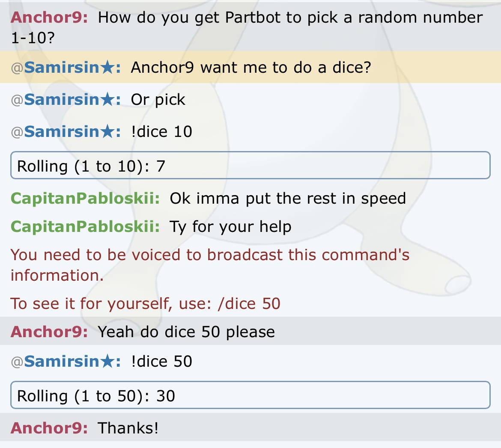The image size is (501, 448).
Task: Click Samirsin username beside "want me to do a dice?"
Action: click(62, 67)
